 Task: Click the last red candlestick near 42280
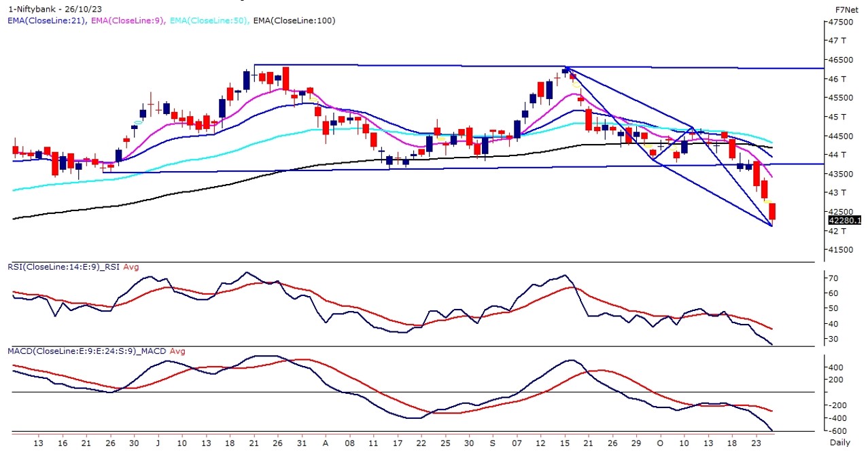[x=773, y=213]
